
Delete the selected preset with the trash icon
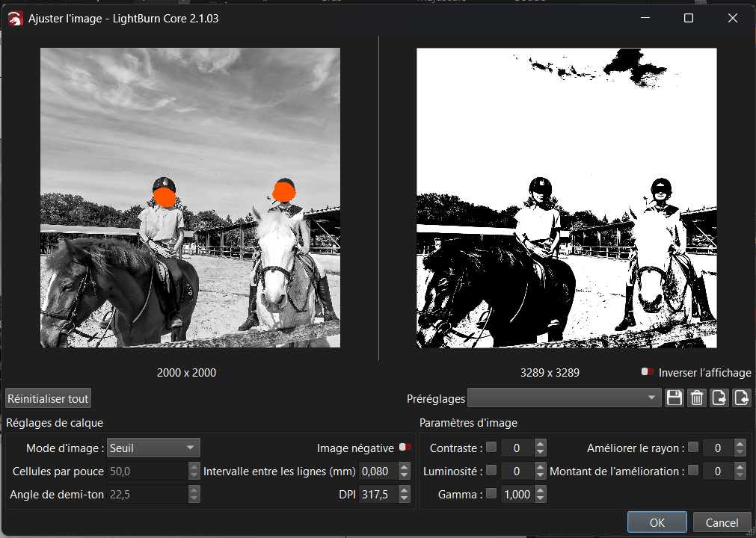697,398
